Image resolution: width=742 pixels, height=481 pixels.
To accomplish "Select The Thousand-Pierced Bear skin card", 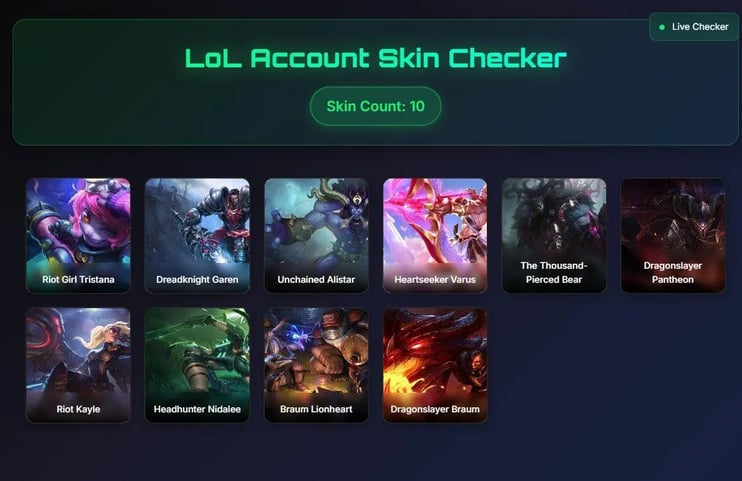I will coord(554,235).
